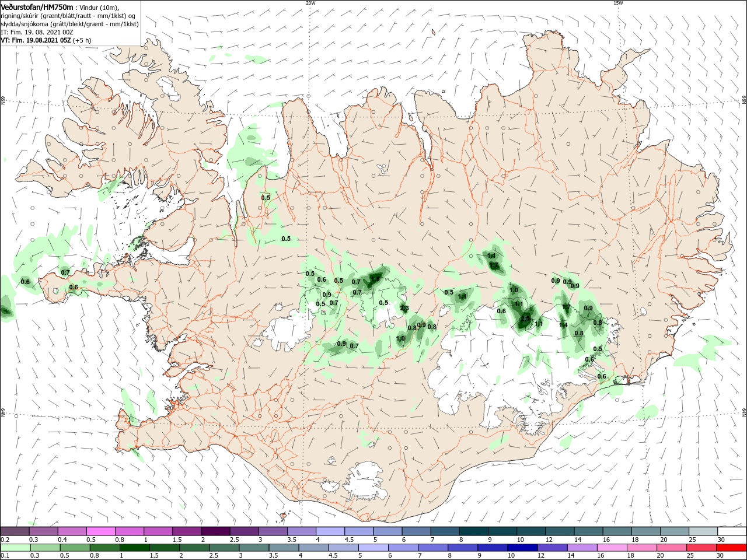Click the IT: Fim. 19. 08. 2021 00Z line
The image size is (747, 560).
coord(36,32)
